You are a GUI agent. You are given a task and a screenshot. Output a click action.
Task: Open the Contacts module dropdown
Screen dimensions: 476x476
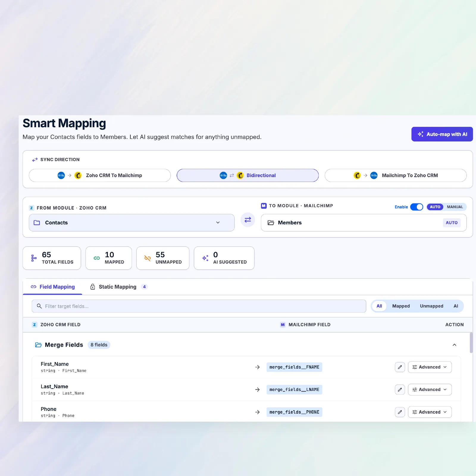pyautogui.click(x=131, y=223)
